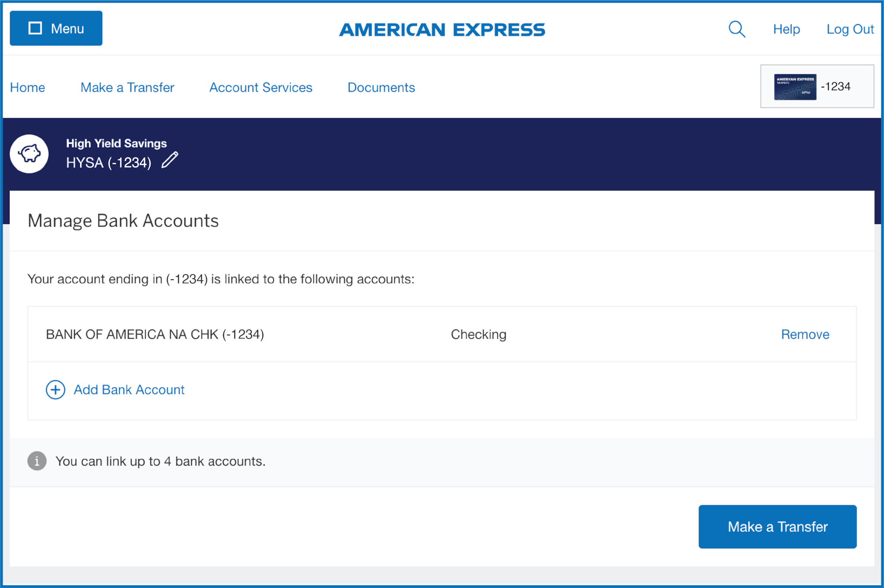Open Make a Transfer navigation tab
The width and height of the screenshot is (884, 588).
[x=127, y=88]
